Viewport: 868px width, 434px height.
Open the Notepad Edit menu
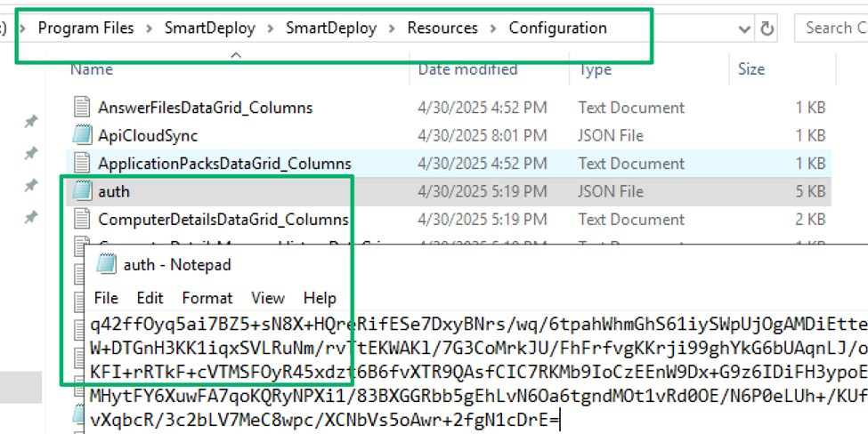(x=150, y=298)
